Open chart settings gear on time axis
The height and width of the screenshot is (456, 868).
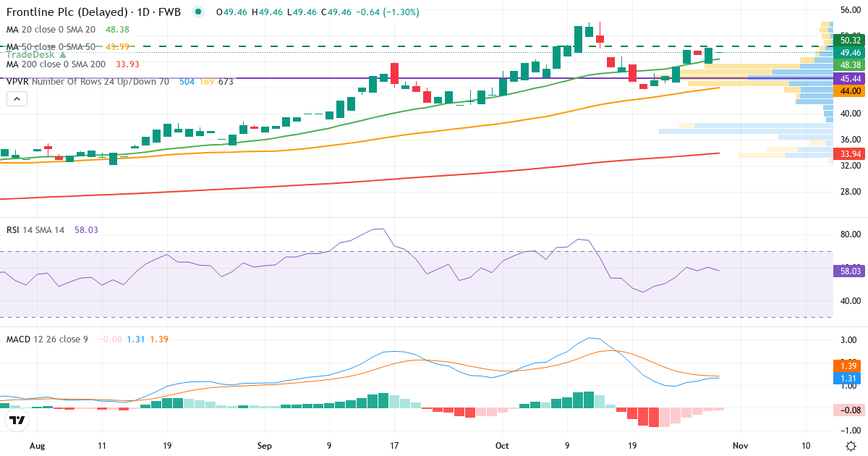(851, 446)
